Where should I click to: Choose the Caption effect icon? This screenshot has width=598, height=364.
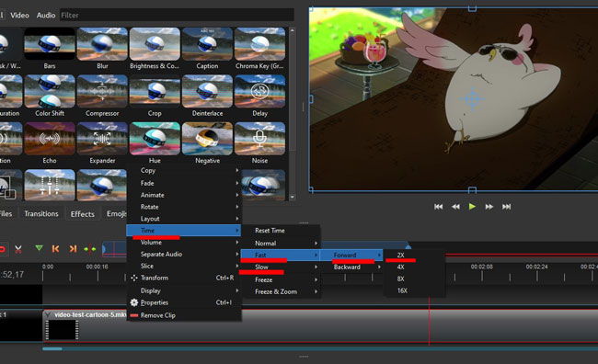tap(207, 44)
